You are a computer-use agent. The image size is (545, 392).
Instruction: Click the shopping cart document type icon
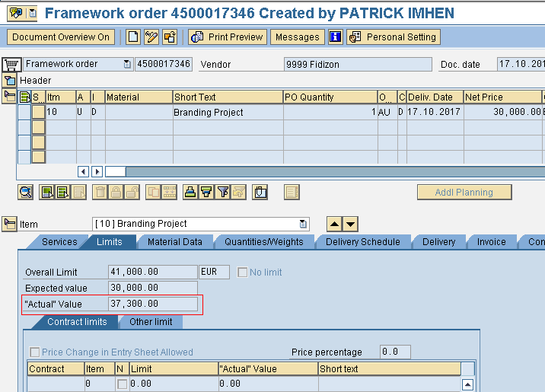pos(12,64)
